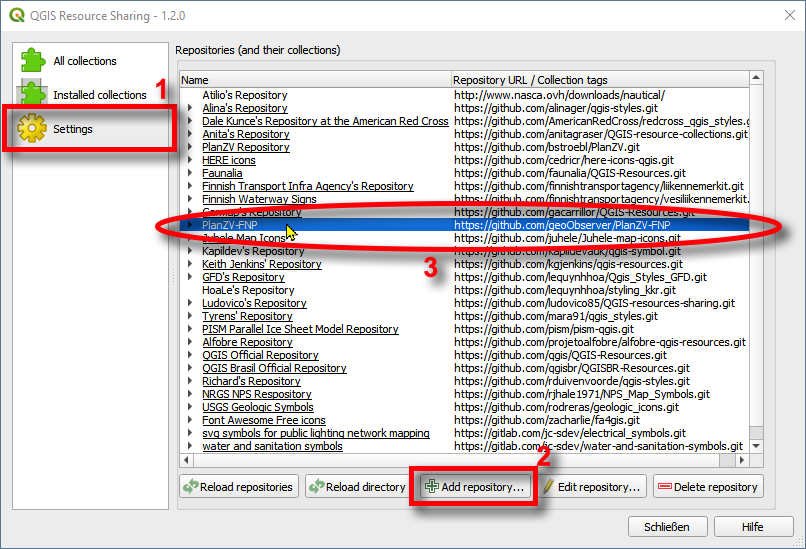Click the qgis/QGIS-Resources.git URL cell

pos(560,355)
